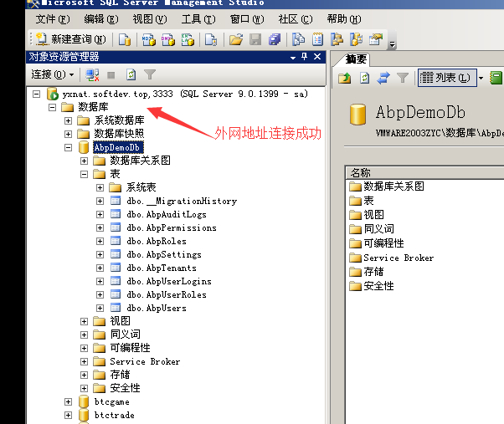The width and height of the screenshot is (504, 424).
Task: Select dbo.AbpSettings table
Action: [164, 254]
